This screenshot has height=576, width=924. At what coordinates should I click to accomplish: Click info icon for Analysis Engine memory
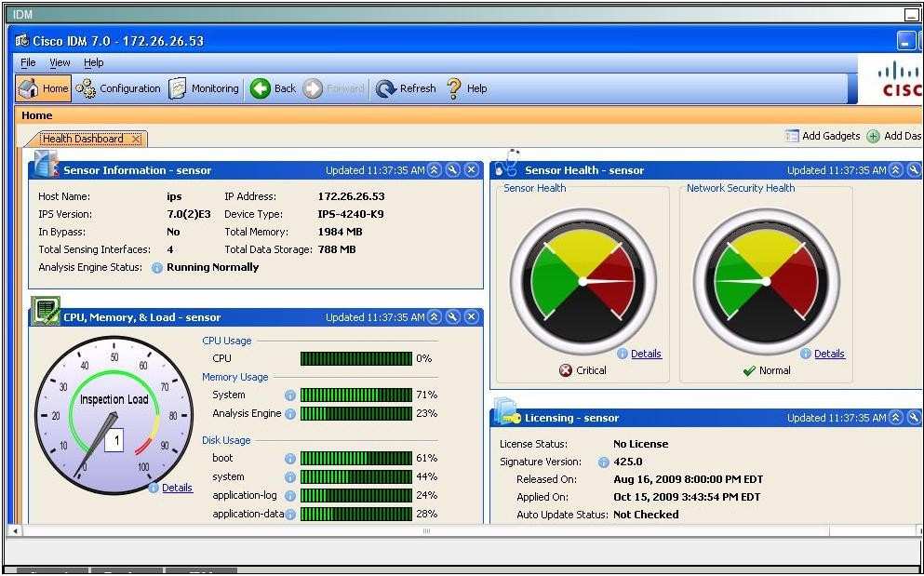pos(290,414)
